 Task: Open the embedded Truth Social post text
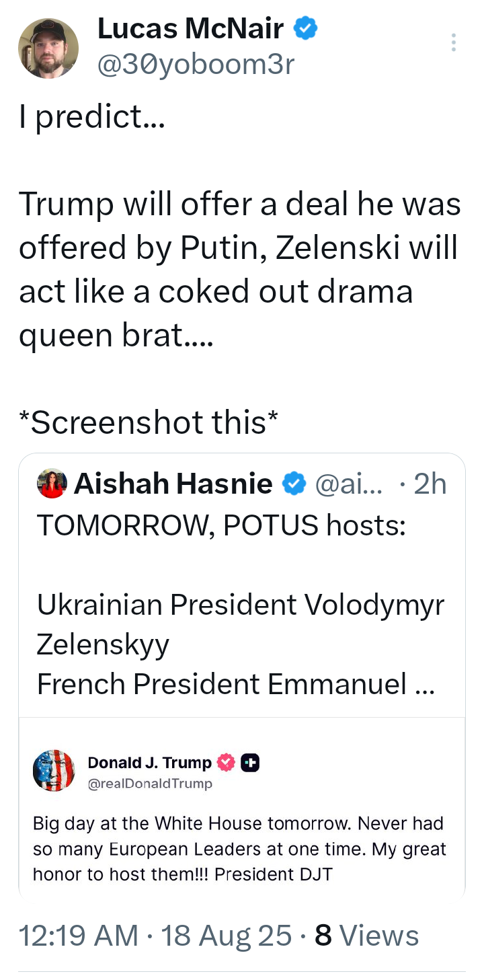click(239, 849)
